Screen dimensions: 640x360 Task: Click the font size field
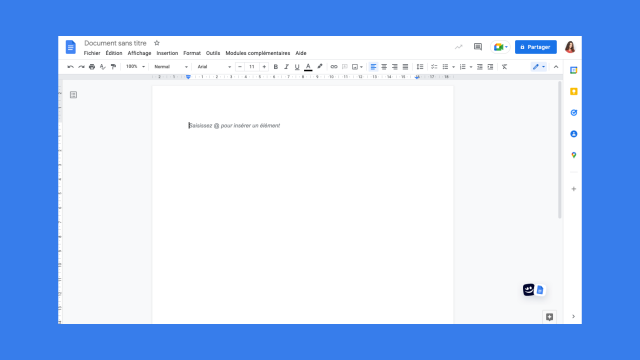click(252, 67)
